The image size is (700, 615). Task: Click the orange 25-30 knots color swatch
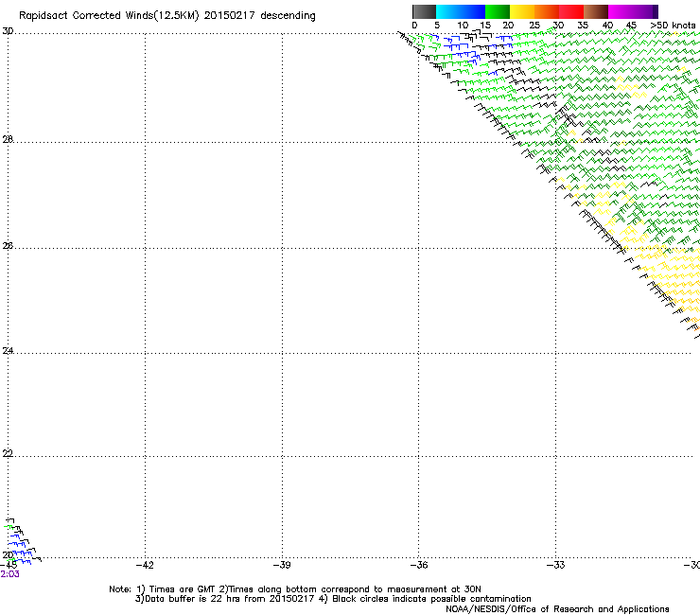point(547,11)
